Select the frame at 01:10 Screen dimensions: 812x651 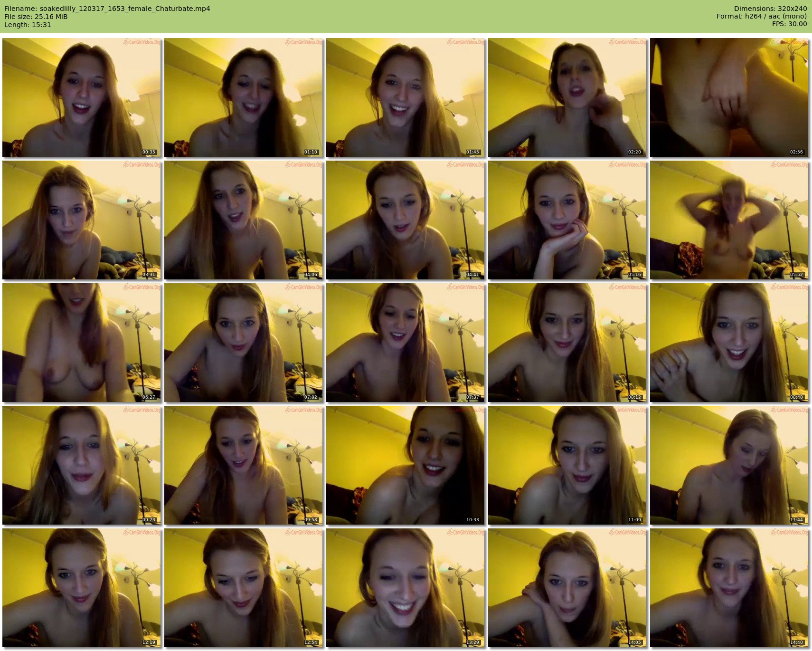244,97
